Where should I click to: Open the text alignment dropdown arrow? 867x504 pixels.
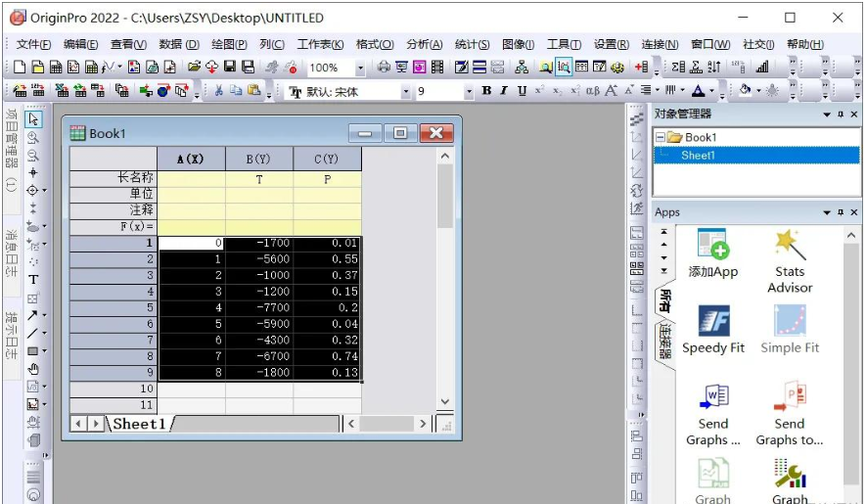point(658,91)
